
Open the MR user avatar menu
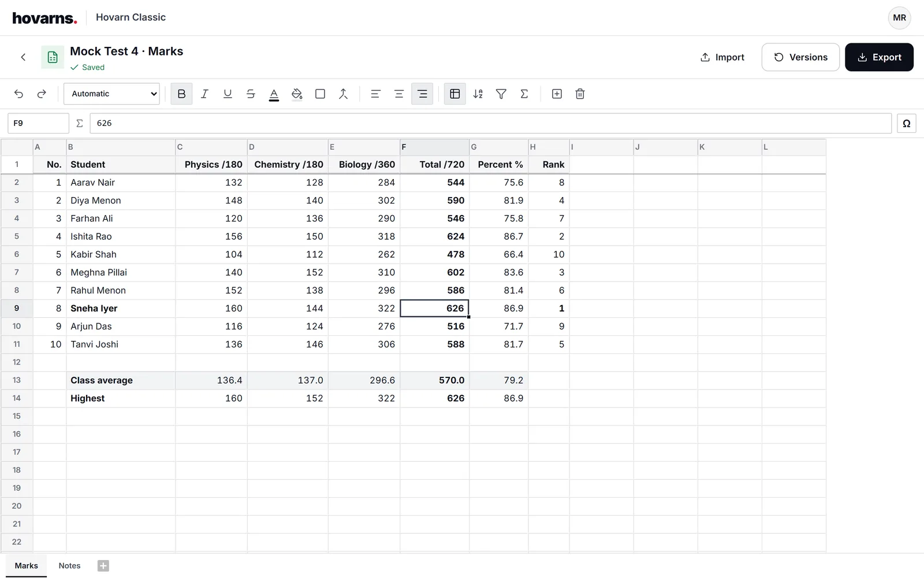[899, 18]
